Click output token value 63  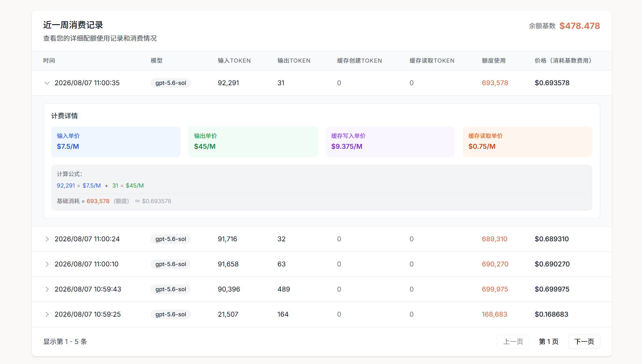(x=281, y=264)
